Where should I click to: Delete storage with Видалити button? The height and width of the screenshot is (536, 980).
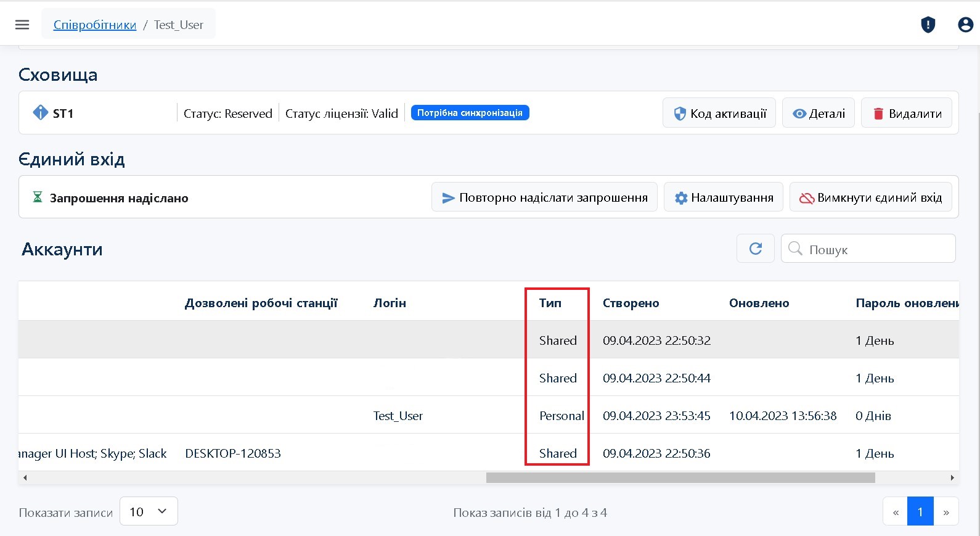coord(906,113)
